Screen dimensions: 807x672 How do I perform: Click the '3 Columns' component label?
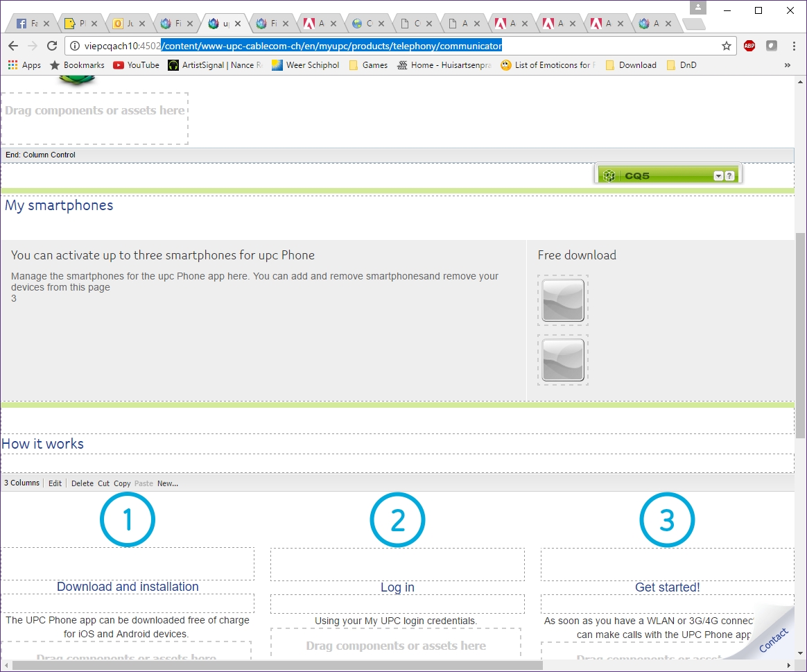pyautogui.click(x=22, y=483)
